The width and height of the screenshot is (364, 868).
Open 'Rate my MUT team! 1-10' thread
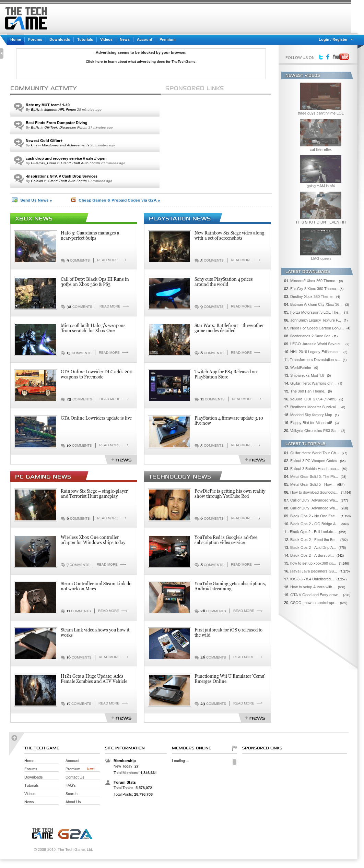(x=48, y=105)
